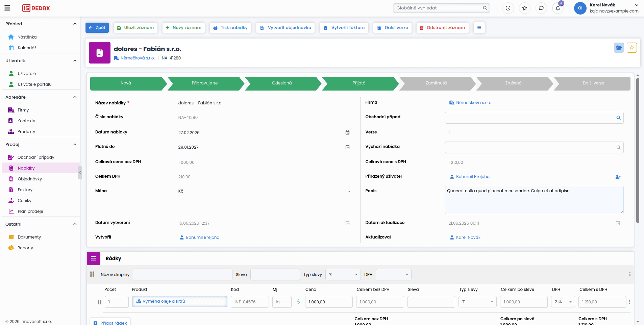The height and width of the screenshot is (325, 644).
Task: Search Výchozí nabídka lookup icon
Action: (618, 147)
